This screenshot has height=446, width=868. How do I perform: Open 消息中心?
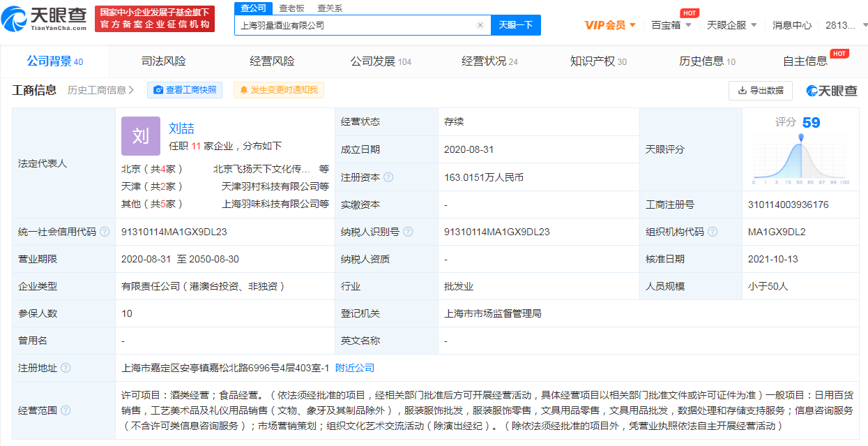pos(792,25)
